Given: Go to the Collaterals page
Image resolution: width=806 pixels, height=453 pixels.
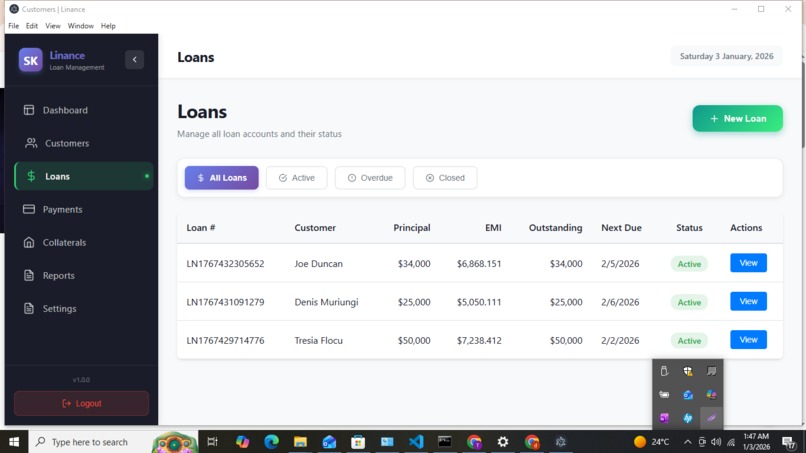Looking at the screenshot, I should (x=83, y=242).
